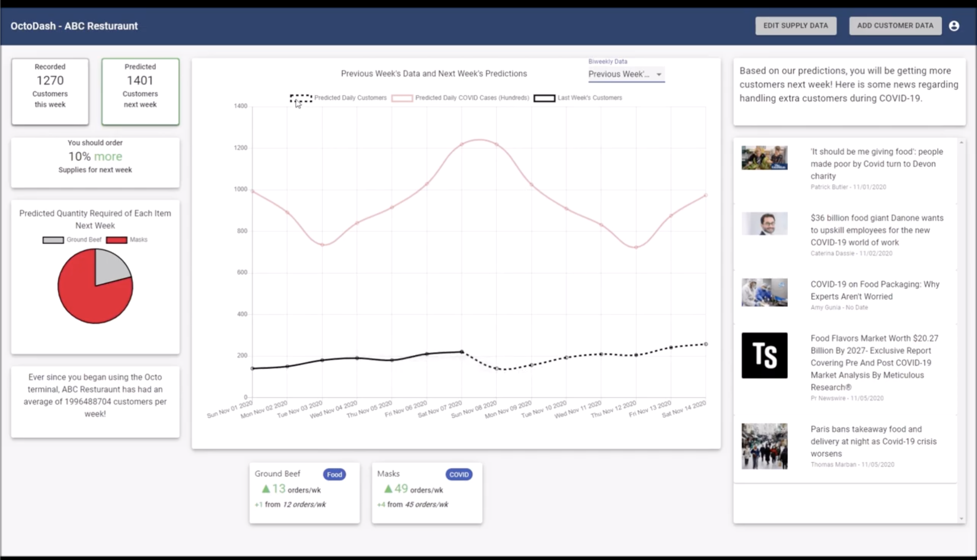Viewport: 977px width, 560px height.
Task: Click the Edit Supply Data button
Action: click(796, 26)
